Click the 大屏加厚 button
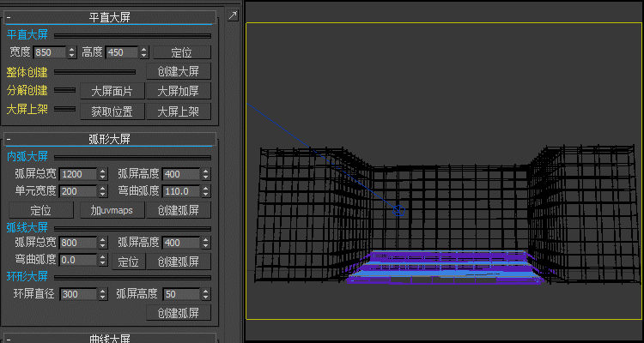Viewport: 644px width, 343px height. pyautogui.click(x=179, y=91)
